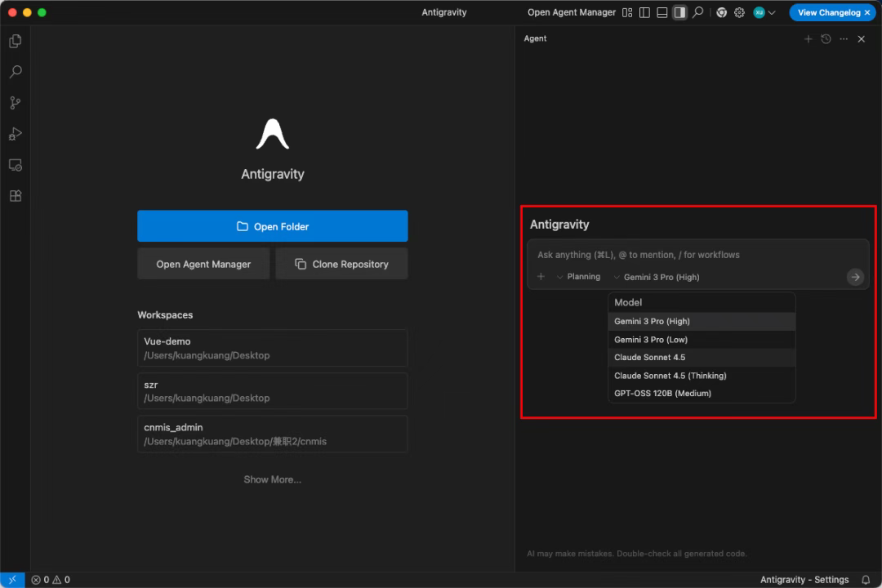Click the customize layout icon in title bar
882x588 pixels.
click(x=627, y=12)
